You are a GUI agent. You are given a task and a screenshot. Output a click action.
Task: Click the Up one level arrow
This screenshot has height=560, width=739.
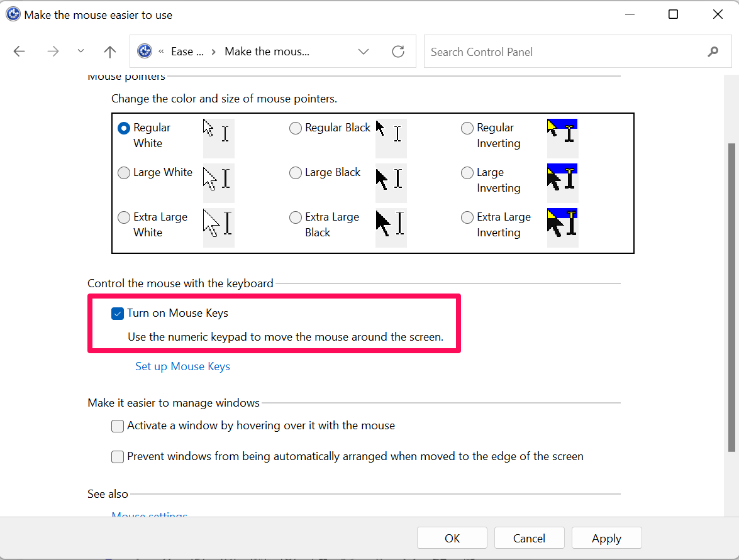click(109, 52)
